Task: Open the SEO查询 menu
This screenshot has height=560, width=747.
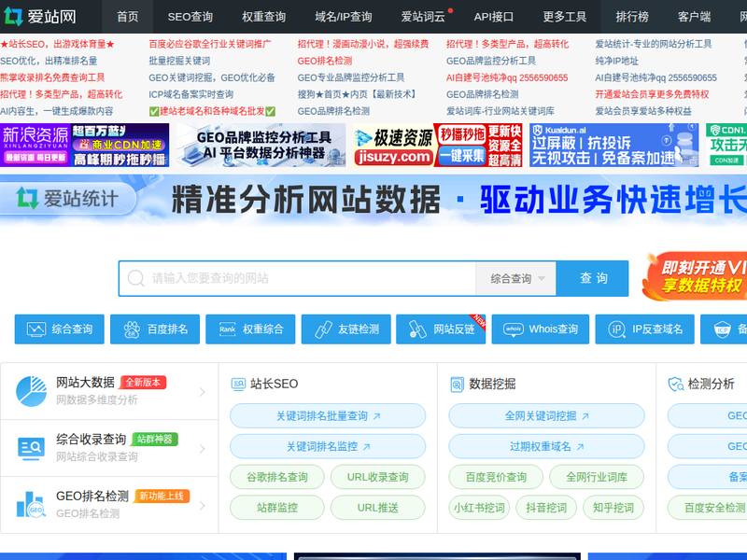Action: tap(190, 17)
